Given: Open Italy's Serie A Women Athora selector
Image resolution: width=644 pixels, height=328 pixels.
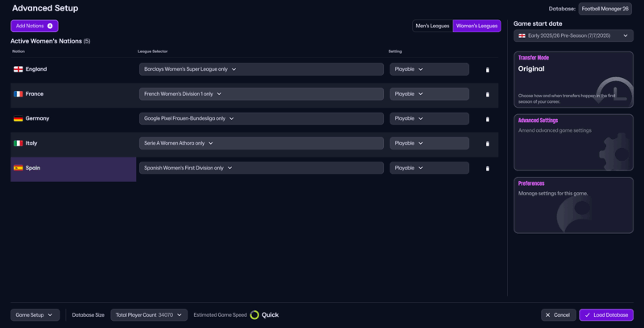Looking at the screenshot, I should [261, 143].
